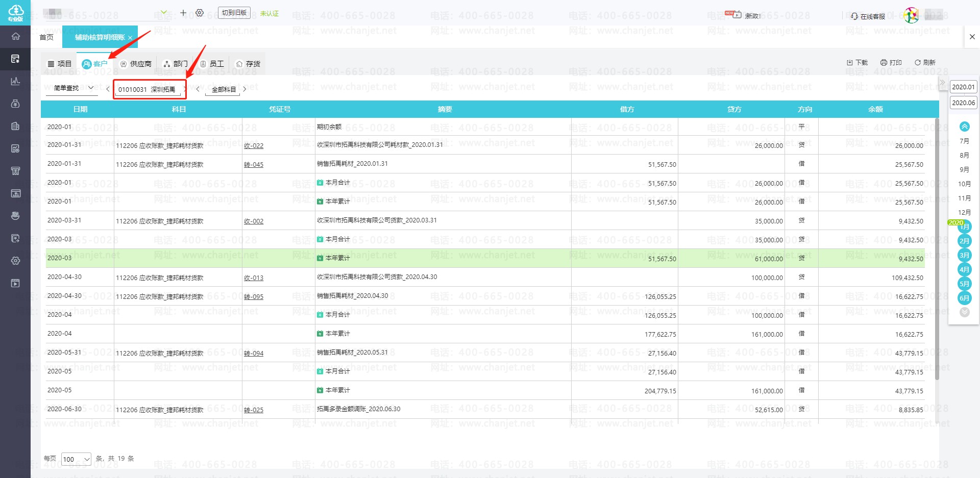Open the home icon in left sidebar
The height and width of the screenshot is (478, 980).
click(x=16, y=36)
